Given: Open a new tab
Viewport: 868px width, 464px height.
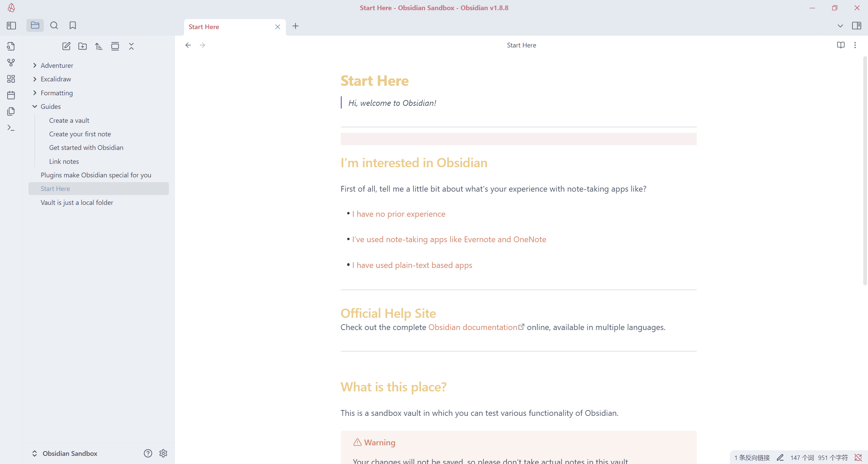Looking at the screenshot, I should pos(295,26).
